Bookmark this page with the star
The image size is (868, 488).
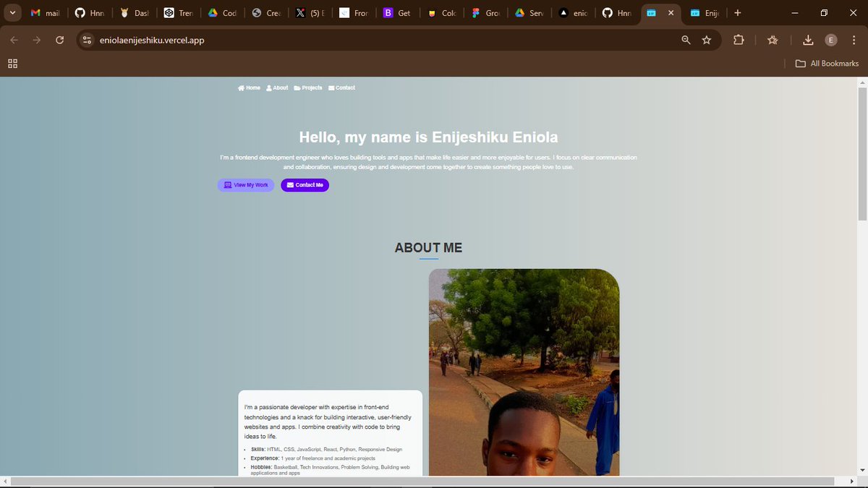pyautogui.click(x=707, y=40)
